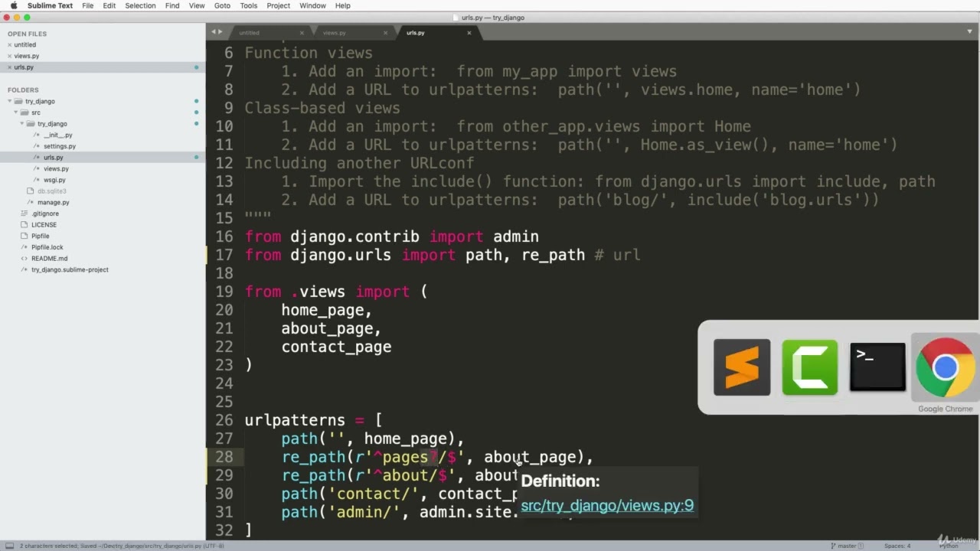
Task: Click on re_path in line 17 import
Action: pos(553,255)
